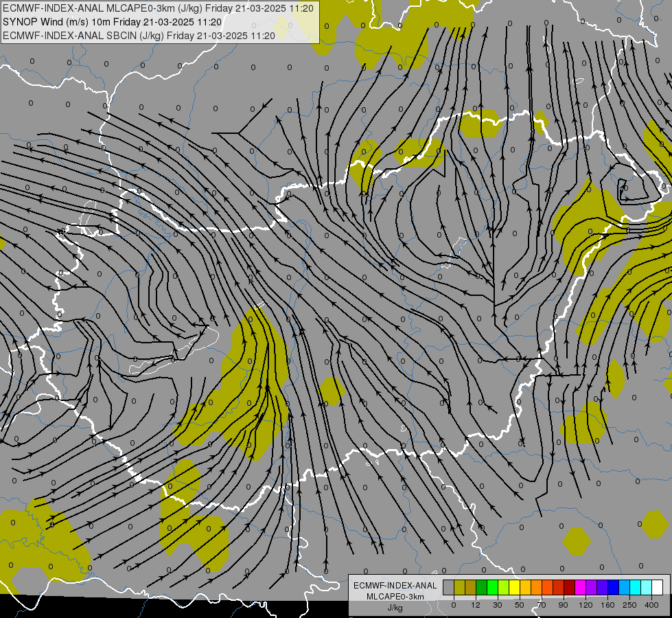This screenshot has height=618, width=672.
Task: Click the magenta legend swatch
Action: [x=580, y=587]
